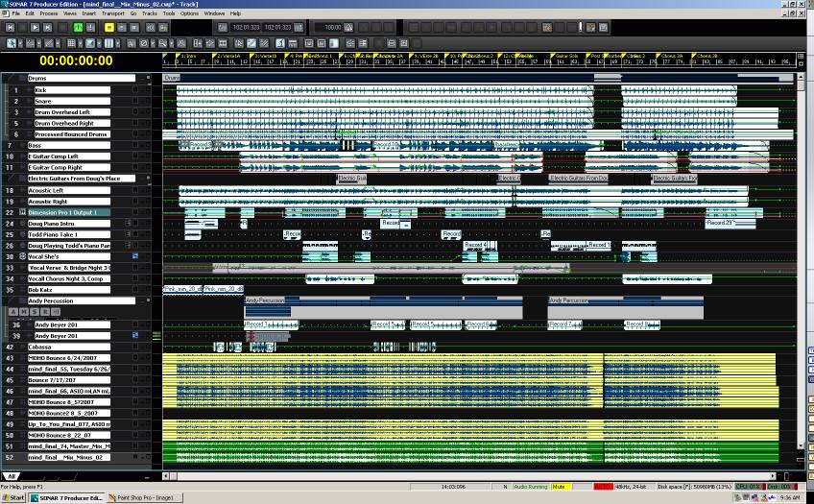
Task: Click the All tab at bottom of track pane
Action: [x=12, y=476]
